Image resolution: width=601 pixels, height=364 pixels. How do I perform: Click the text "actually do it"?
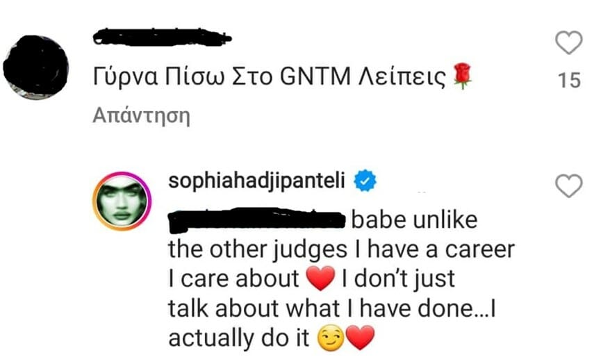point(239,338)
